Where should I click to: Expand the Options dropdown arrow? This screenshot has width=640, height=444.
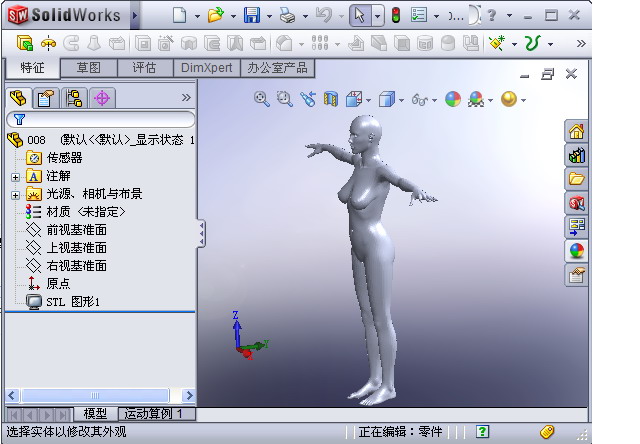point(436,16)
